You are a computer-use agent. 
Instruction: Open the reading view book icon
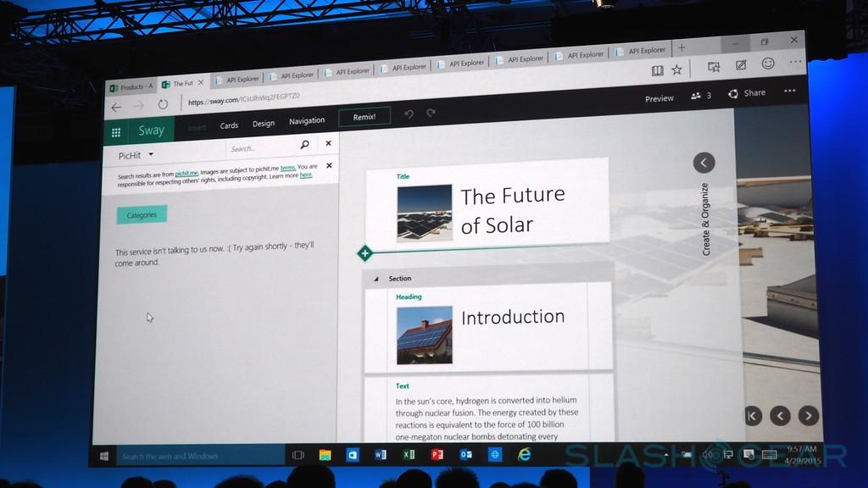[657, 70]
